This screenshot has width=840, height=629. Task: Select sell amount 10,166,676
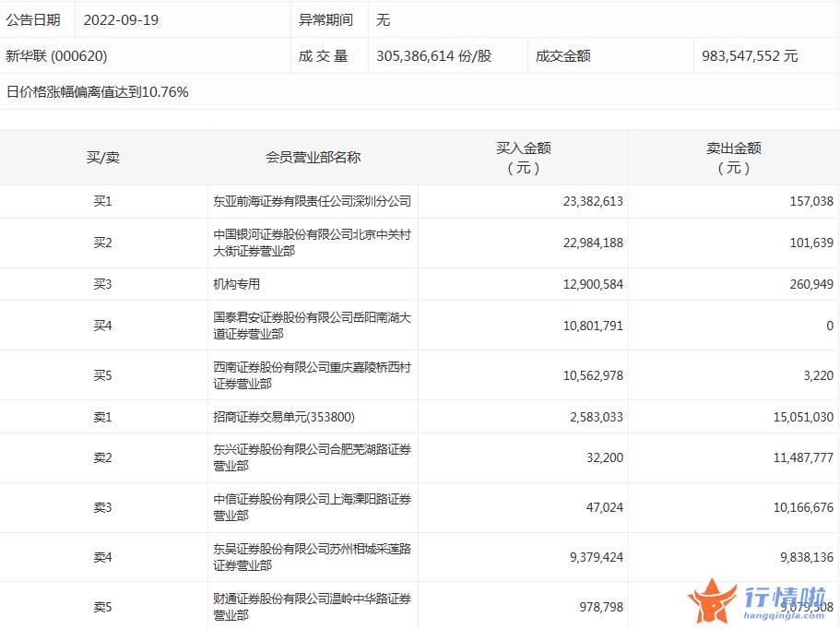[x=803, y=507]
